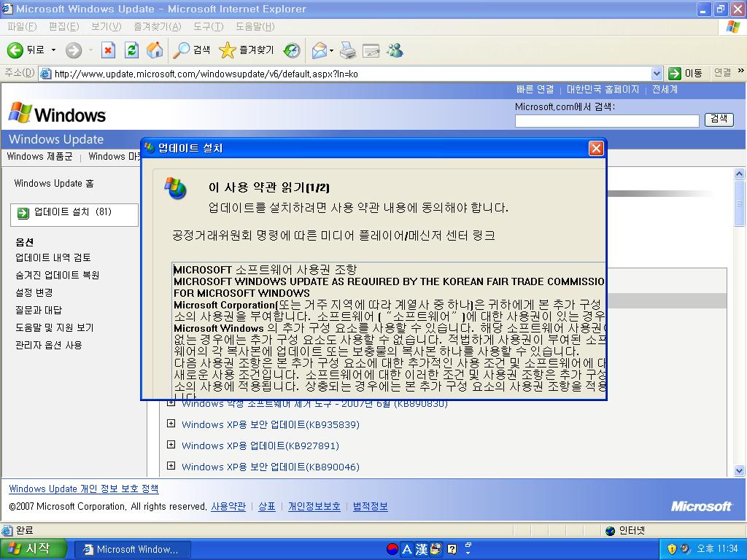This screenshot has height=560, width=747.
Task: Click the page icon beside address URL
Action: tap(46, 74)
